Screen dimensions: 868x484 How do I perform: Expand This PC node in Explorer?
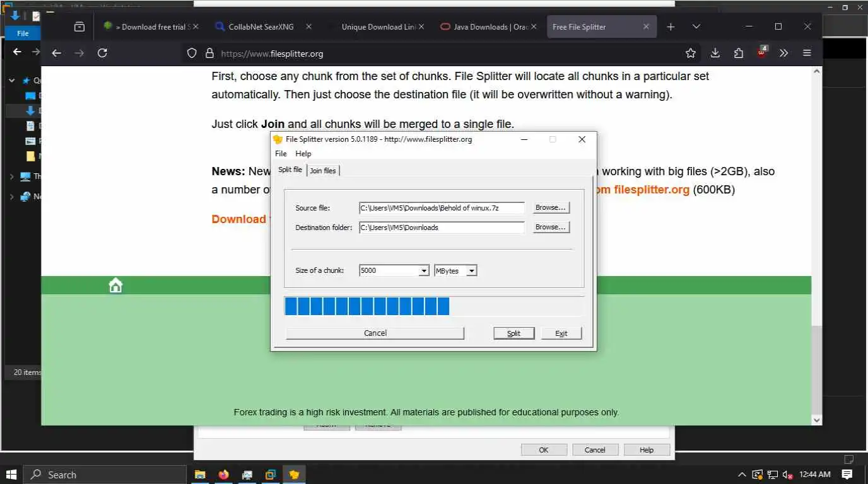(x=12, y=176)
